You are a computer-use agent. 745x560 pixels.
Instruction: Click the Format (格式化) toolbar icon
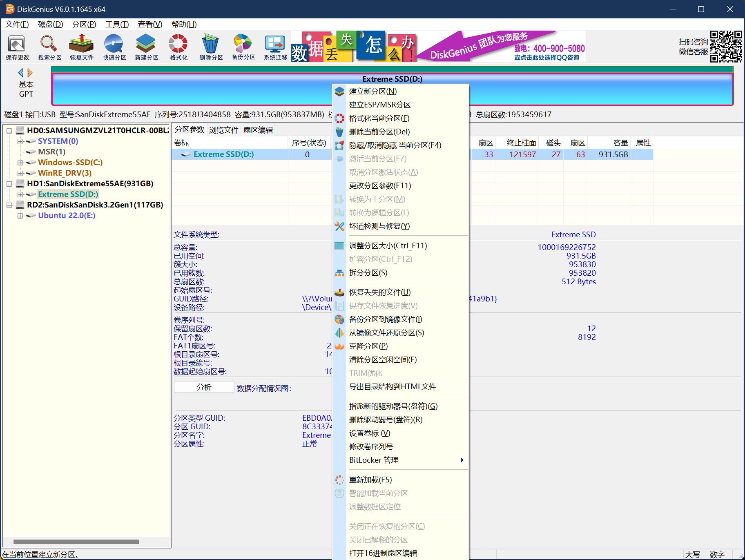pos(178,47)
